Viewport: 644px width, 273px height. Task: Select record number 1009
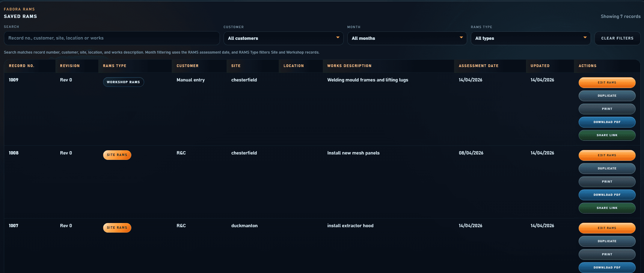pyautogui.click(x=13, y=80)
